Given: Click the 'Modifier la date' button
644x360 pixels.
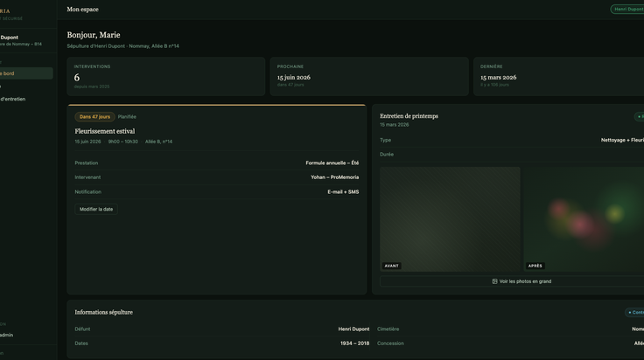Looking at the screenshot, I should coord(96,209).
